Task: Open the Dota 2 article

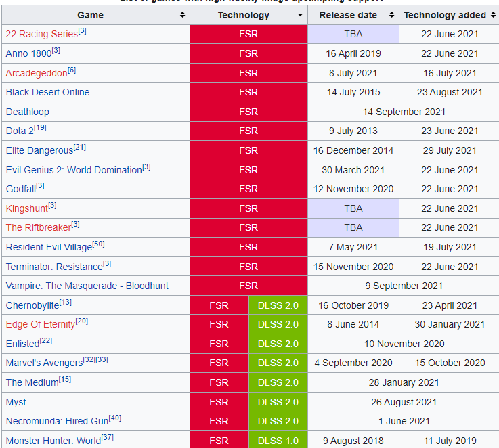Action: pyautogui.click(x=20, y=131)
